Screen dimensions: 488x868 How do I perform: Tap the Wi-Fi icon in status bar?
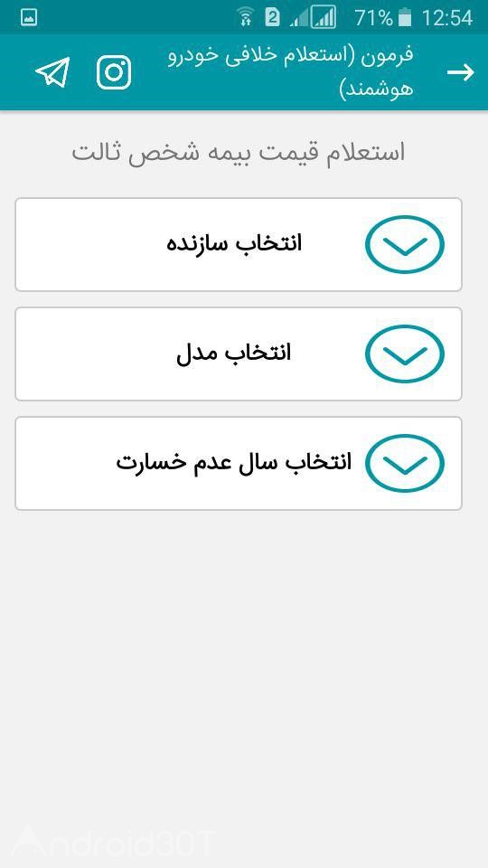coord(247,18)
